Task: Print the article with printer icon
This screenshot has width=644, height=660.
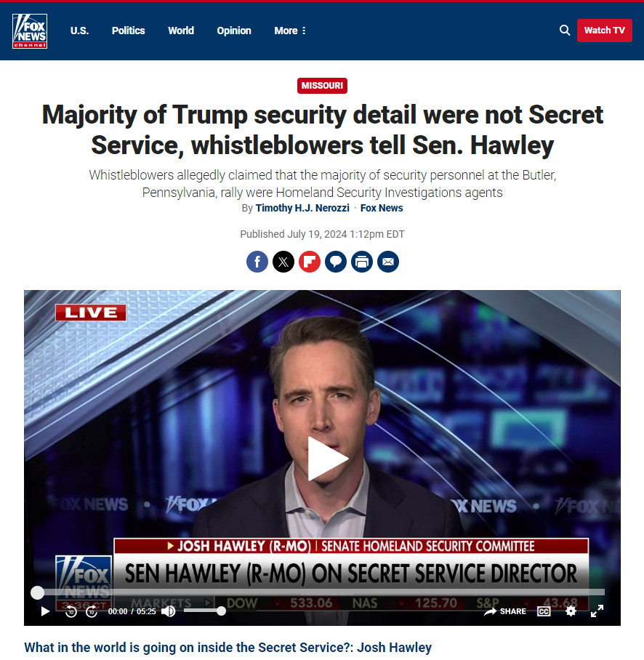Action: click(x=362, y=262)
